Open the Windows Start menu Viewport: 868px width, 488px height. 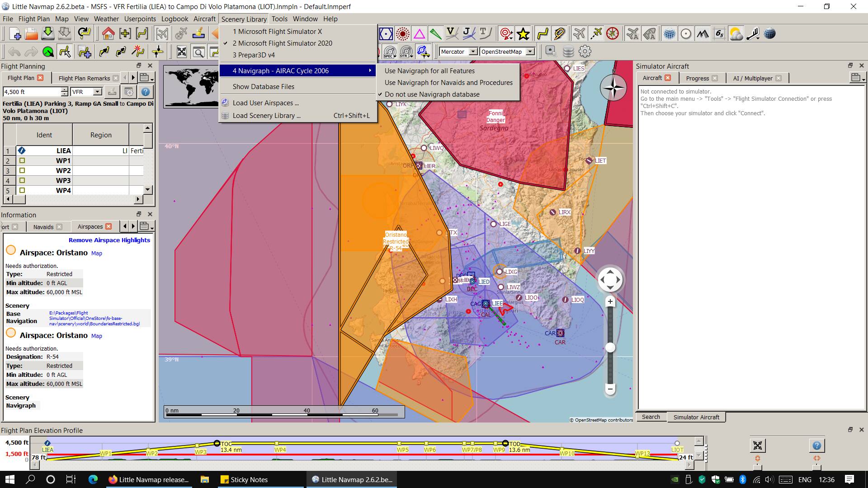pyautogui.click(x=10, y=479)
